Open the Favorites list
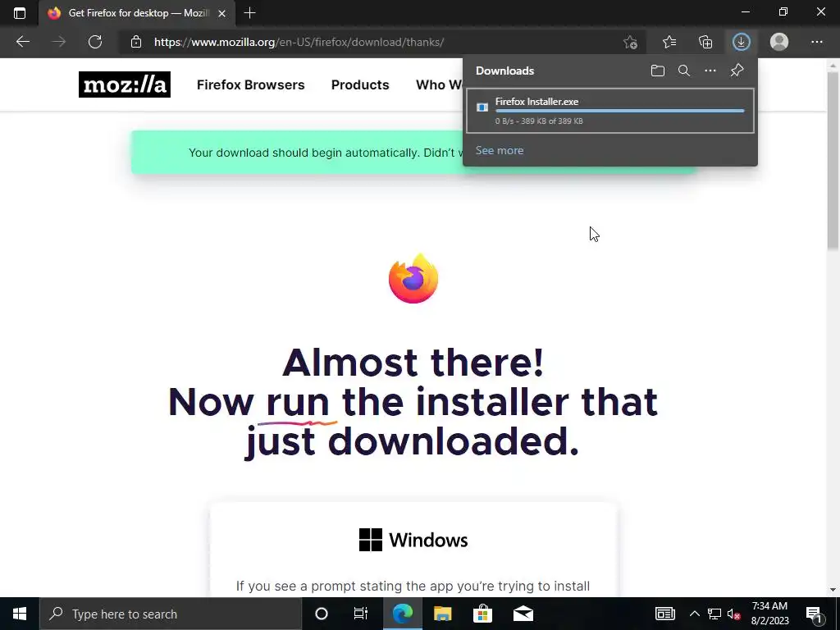 click(669, 42)
